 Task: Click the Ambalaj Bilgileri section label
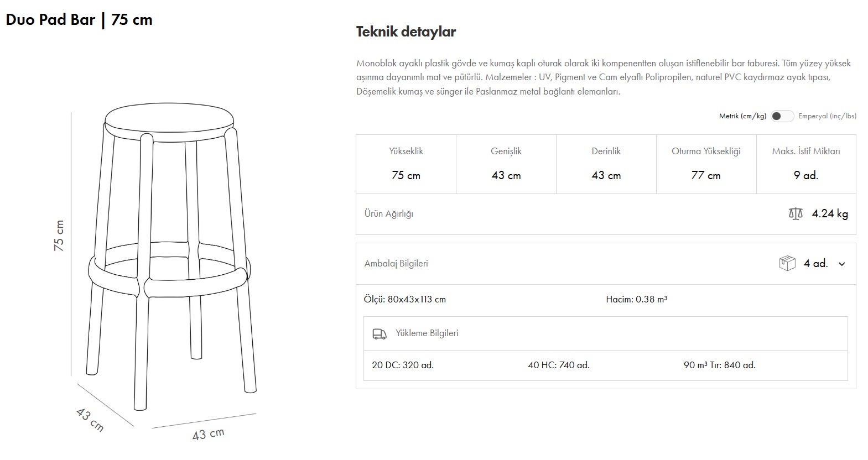coord(396,264)
